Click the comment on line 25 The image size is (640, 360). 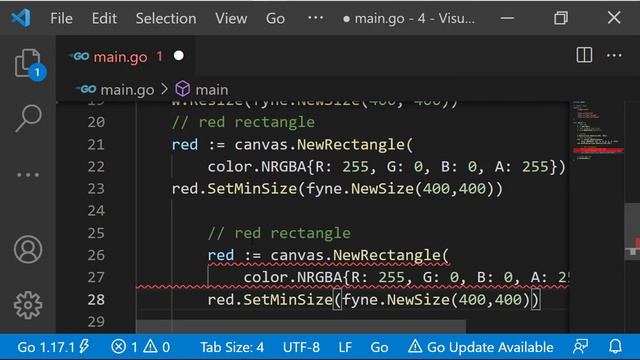(279, 233)
